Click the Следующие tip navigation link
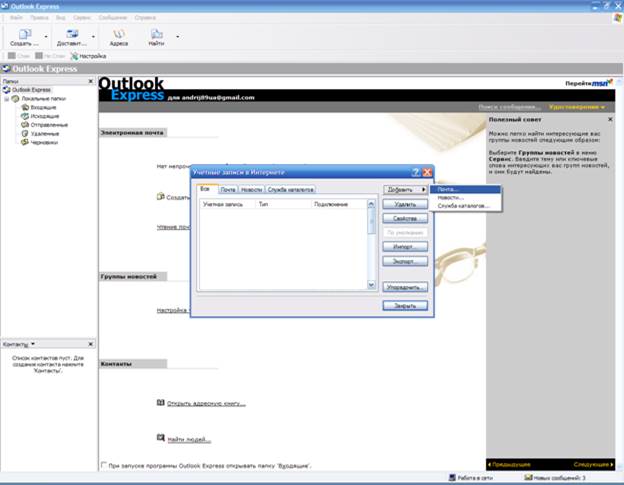Image resolution: width=624 pixels, height=485 pixels. [593, 464]
